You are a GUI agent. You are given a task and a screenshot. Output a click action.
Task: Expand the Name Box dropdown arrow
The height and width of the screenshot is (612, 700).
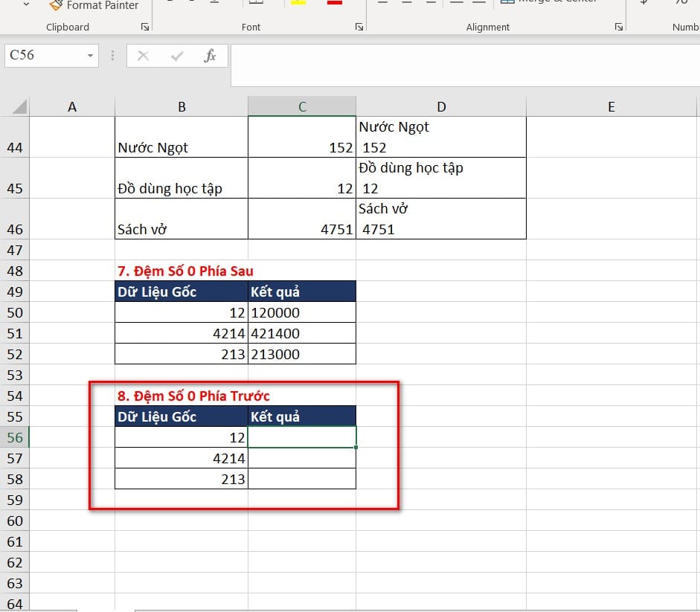click(90, 56)
